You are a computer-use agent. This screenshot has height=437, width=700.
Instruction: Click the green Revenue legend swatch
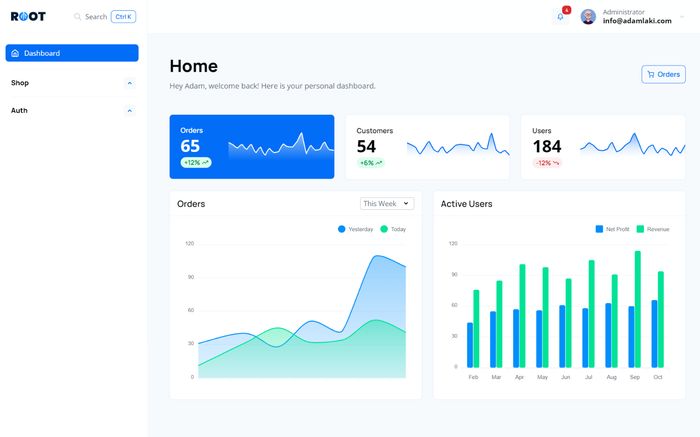(640, 229)
